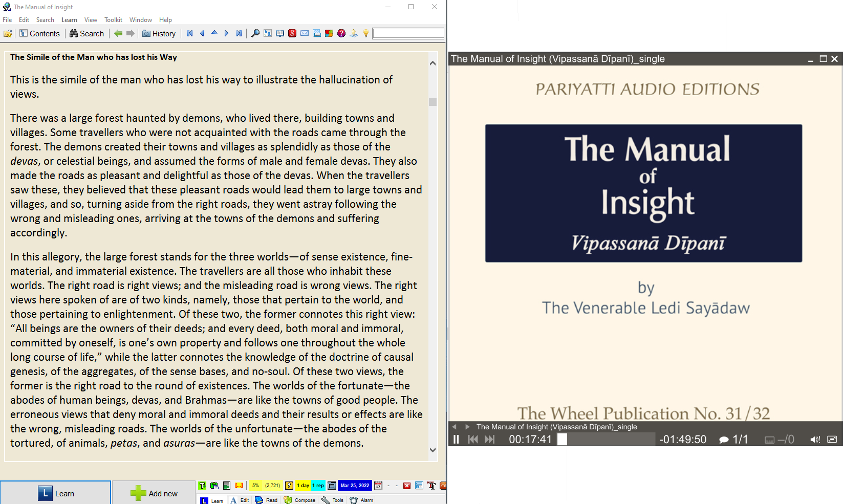843x504 pixels.
Task: Click the light bulb tip icon
Action: (366, 33)
